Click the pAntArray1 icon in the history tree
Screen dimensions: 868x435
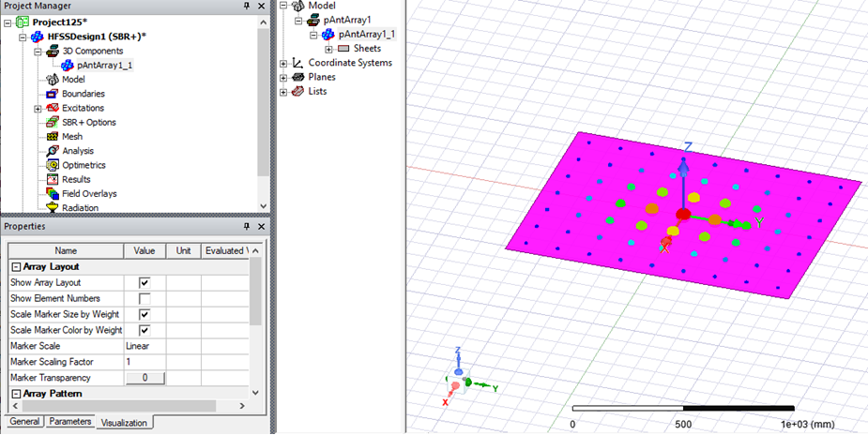[x=313, y=20]
